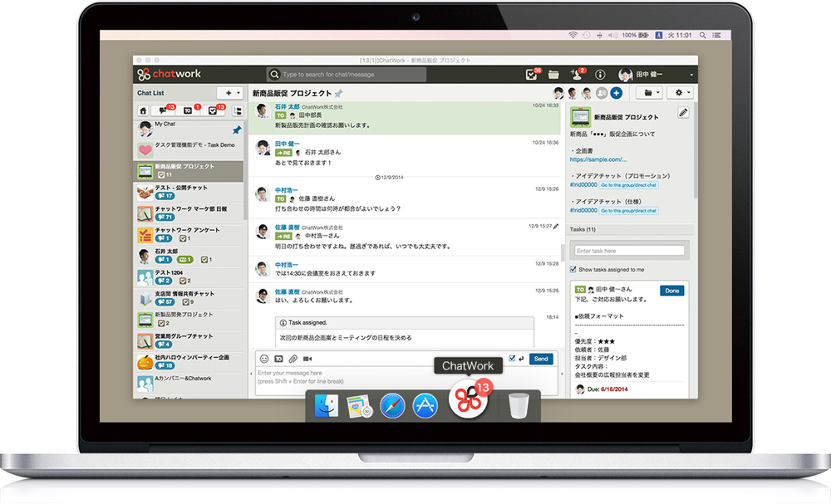Add member with blue plus button
Viewport: 831px width, 504px height.
pos(616,93)
